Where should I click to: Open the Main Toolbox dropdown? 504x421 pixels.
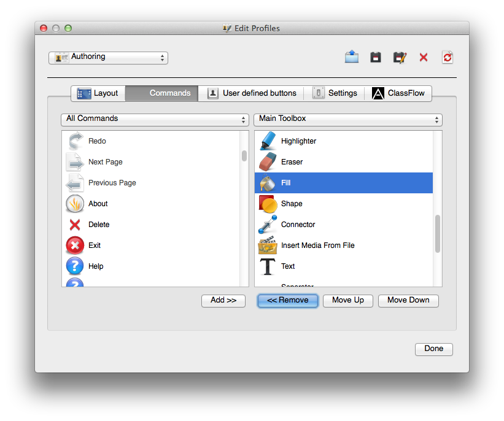pyautogui.click(x=348, y=119)
